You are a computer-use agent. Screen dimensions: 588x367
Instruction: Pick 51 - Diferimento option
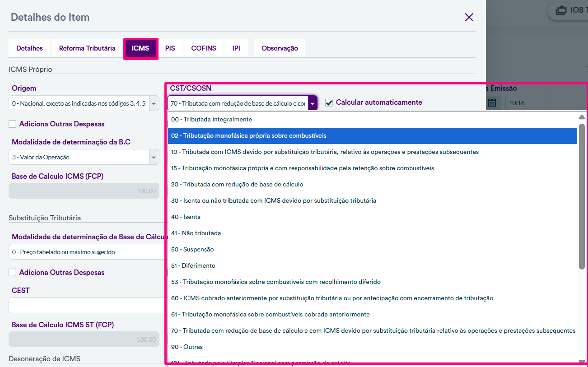[193, 266]
